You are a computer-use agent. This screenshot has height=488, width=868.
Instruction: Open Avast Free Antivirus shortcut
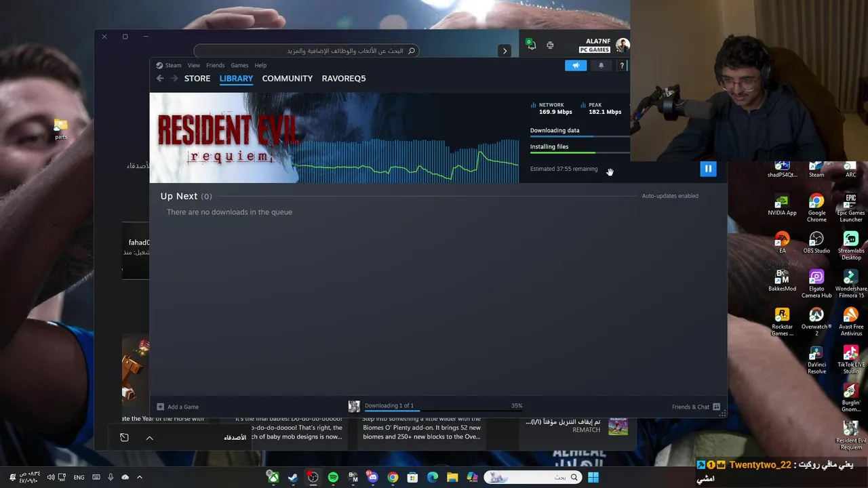click(850, 323)
